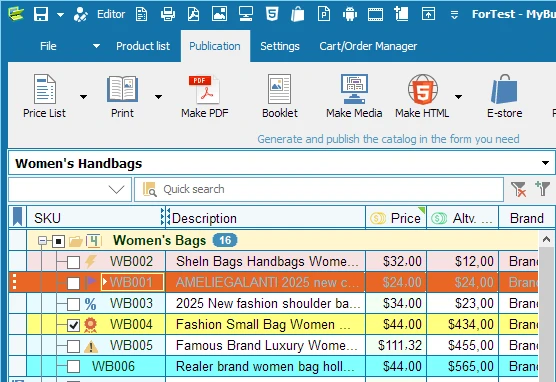Click the 16 item count badge

click(225, 240)
